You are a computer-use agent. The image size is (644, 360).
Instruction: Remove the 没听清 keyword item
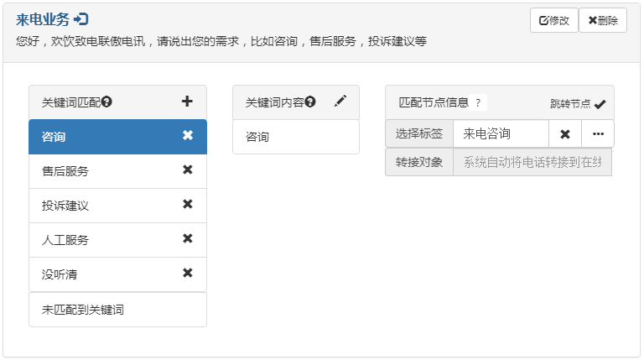click(x=188, y=274)
